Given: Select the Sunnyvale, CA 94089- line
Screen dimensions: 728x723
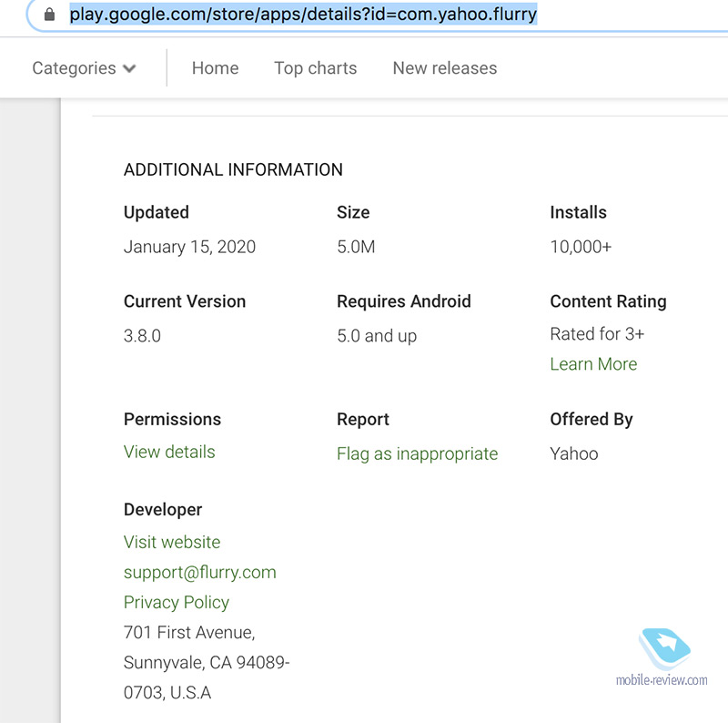Looking at the screenshot, I should coord(207,663).
